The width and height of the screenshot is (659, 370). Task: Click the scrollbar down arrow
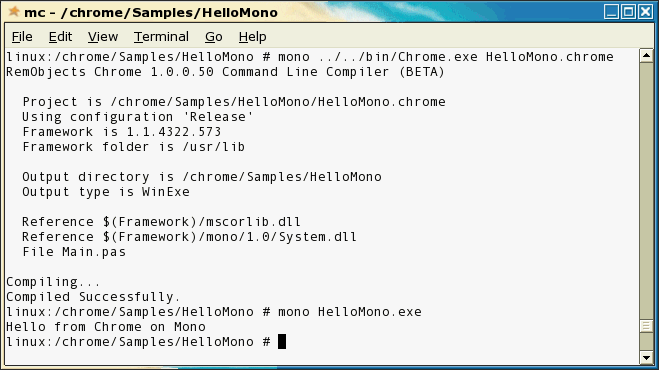646,357
